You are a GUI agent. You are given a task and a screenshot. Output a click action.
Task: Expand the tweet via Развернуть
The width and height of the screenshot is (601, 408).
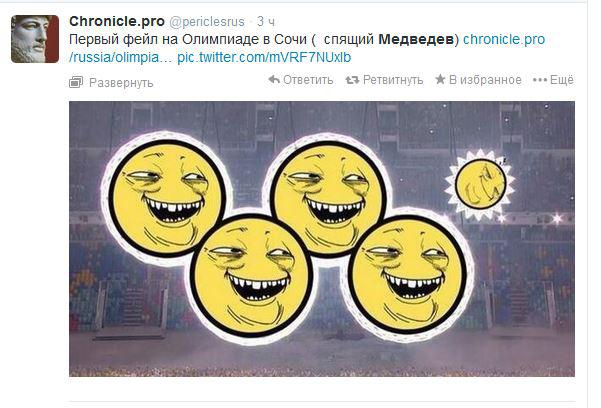click(x=121, y=82)
